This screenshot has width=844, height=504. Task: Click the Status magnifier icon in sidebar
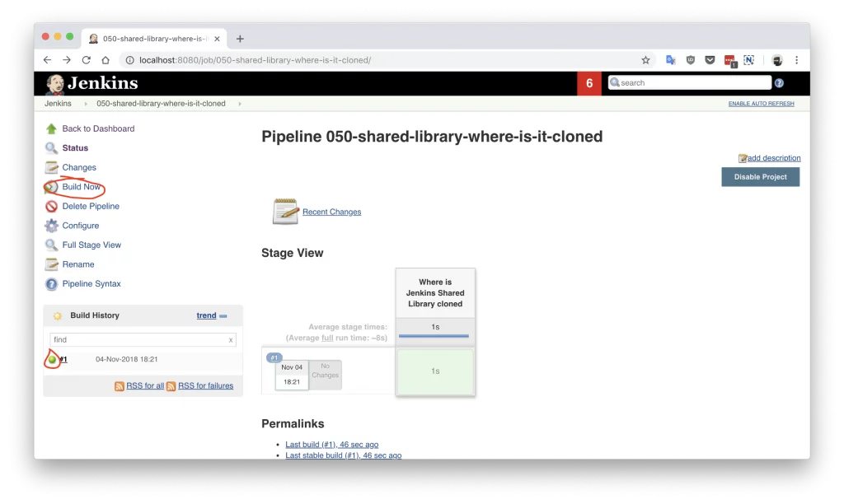51,148
